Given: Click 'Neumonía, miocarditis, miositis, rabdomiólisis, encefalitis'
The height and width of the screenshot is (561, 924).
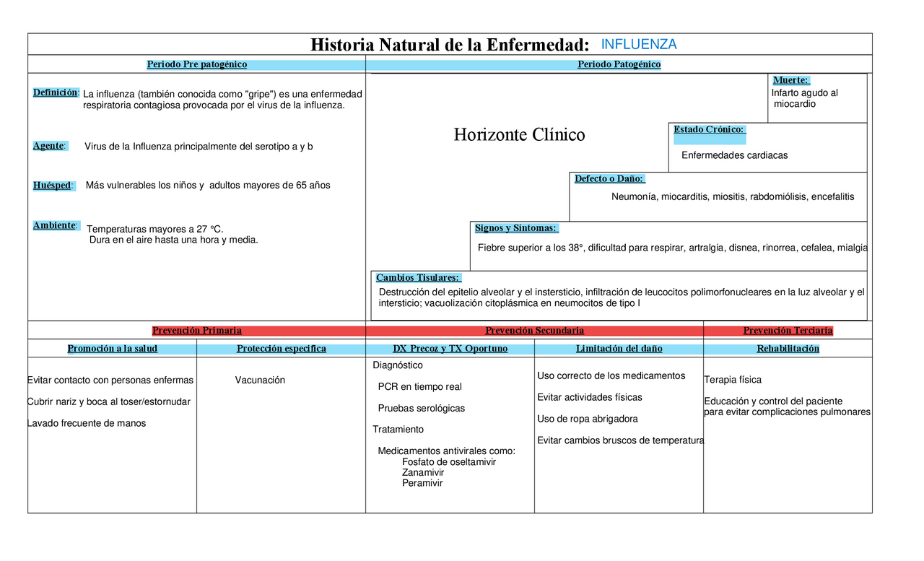Looking at the screenshot, I should tap(733, 197).
